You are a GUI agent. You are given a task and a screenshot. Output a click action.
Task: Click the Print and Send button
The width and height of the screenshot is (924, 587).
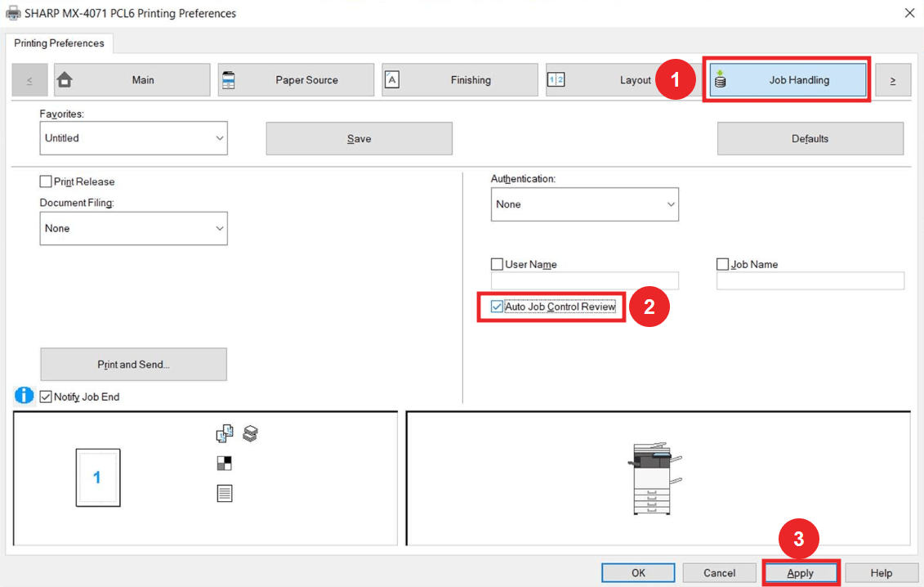[133, 364]
